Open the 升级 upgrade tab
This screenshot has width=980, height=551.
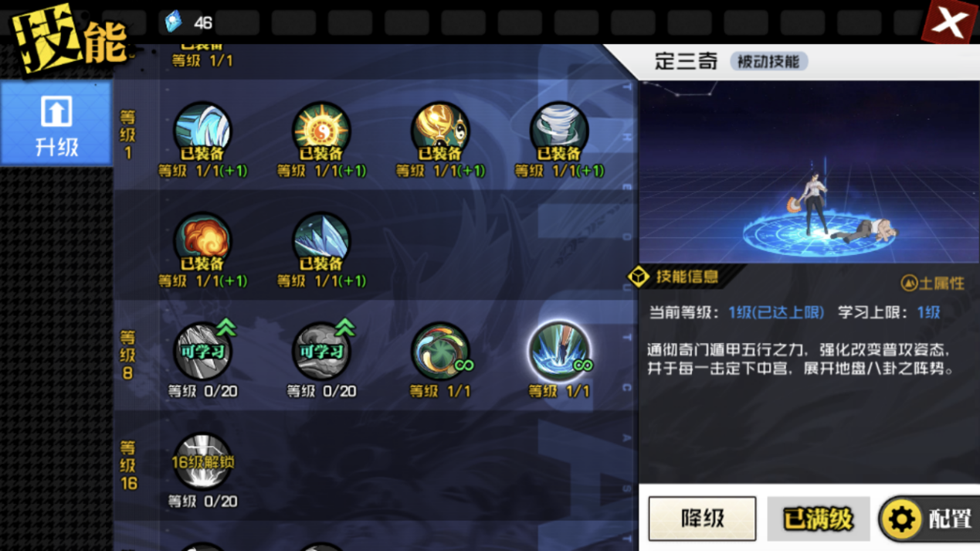click(56, 124)
